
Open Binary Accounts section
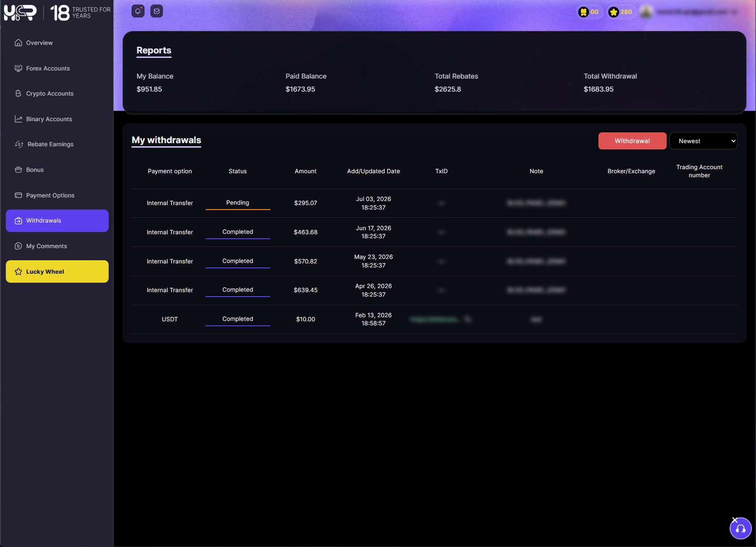[x=57, y=119]
